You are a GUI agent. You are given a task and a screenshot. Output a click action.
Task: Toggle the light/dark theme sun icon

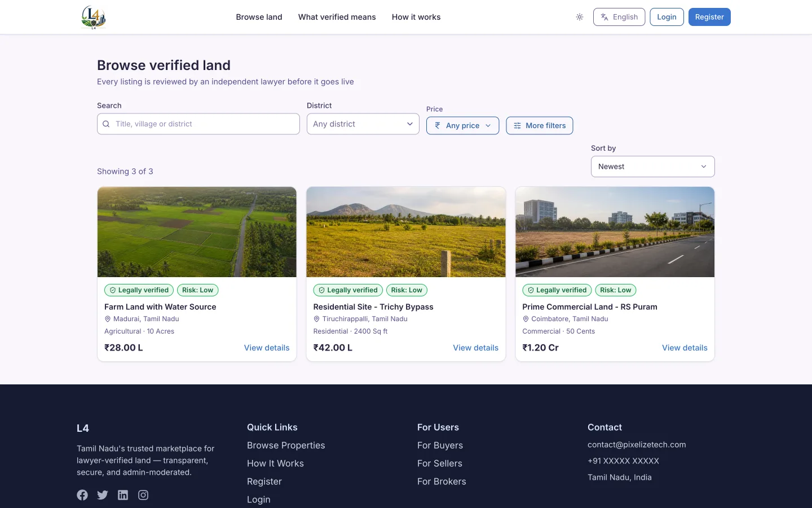coord(579,17)
